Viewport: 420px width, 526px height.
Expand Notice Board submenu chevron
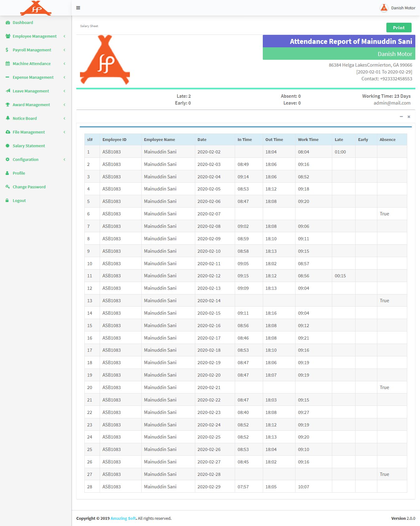tap(64, 118)
